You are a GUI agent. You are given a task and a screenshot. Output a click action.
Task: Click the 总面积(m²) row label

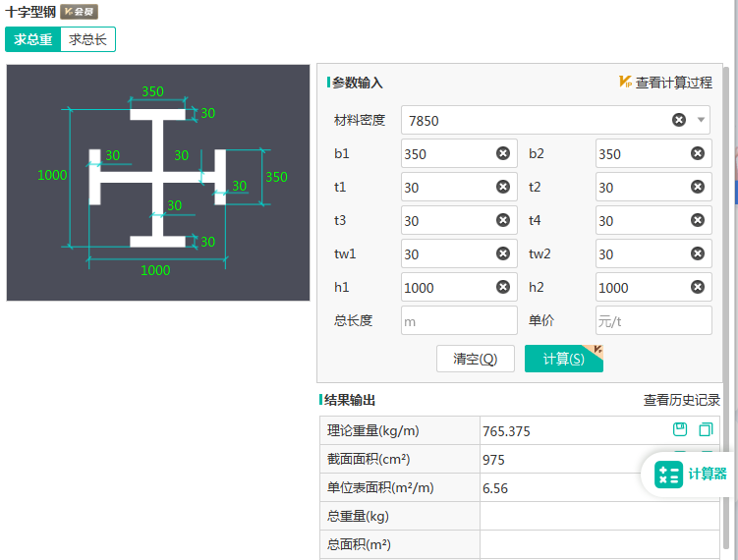[359, 544]
